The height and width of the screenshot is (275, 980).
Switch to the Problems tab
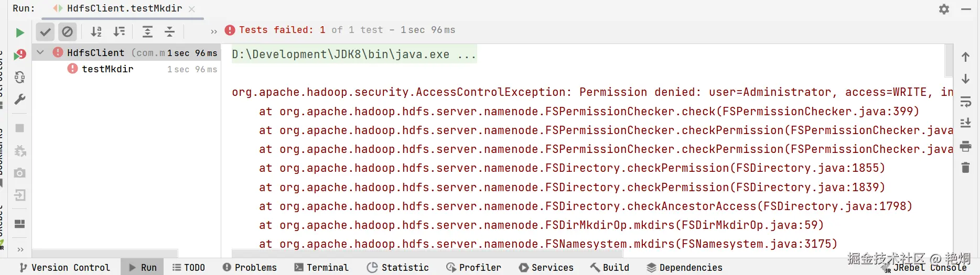tap(250, 268)
